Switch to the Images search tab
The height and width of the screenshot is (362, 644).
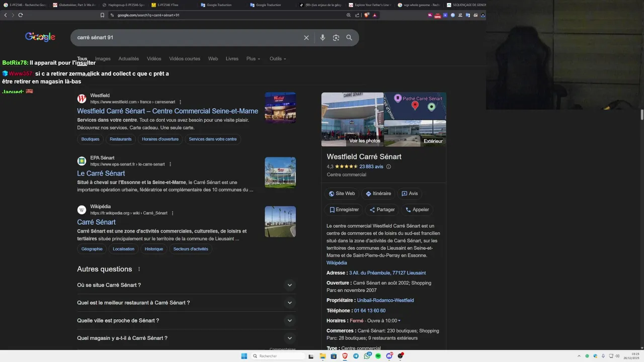(x=103, y=59)
